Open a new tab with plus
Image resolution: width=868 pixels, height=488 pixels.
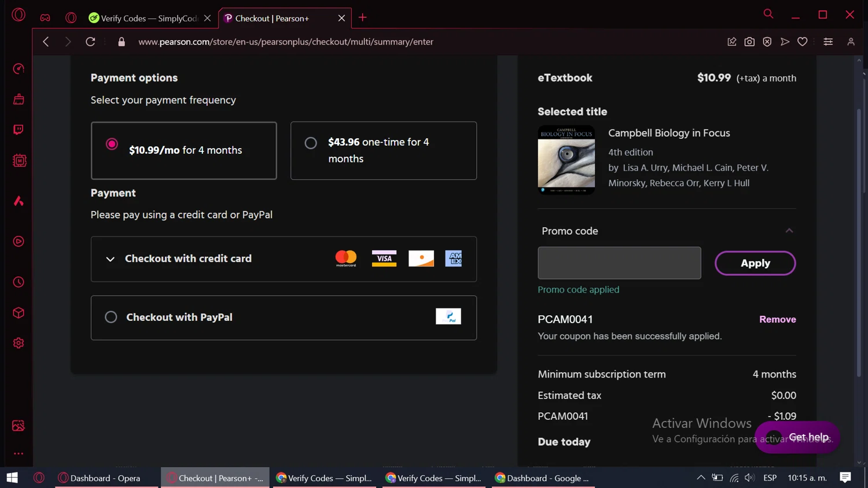363,18
